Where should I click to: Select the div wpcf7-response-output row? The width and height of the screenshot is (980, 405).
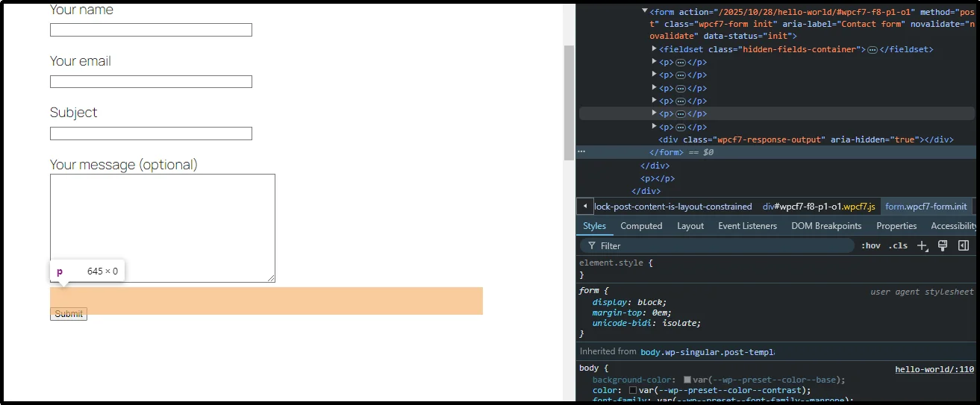(x=806, y=139)
